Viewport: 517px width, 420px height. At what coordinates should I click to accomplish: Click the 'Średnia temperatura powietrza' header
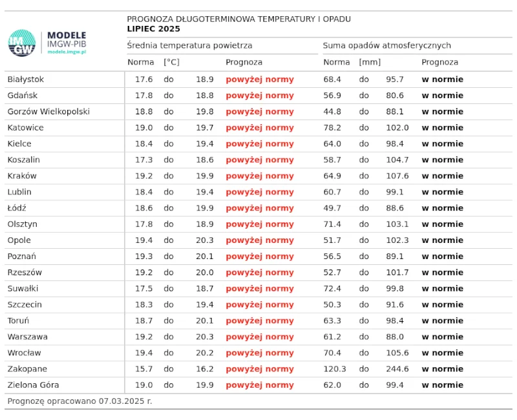[189, 45]
